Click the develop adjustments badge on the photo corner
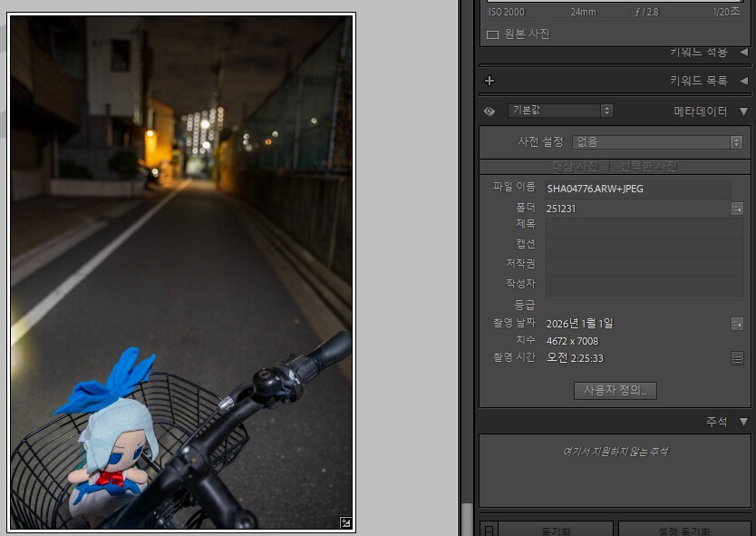 345,522
